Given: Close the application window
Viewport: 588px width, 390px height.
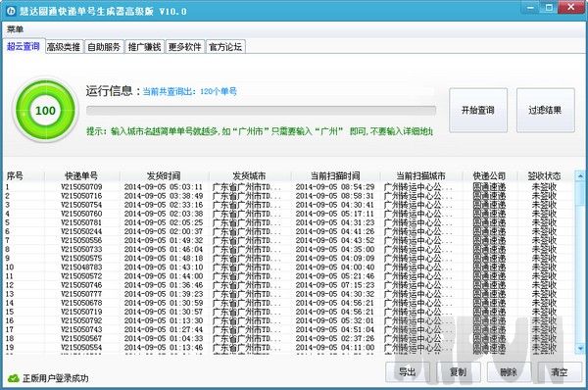Looking at the screenshot, I should click(571, 8).
